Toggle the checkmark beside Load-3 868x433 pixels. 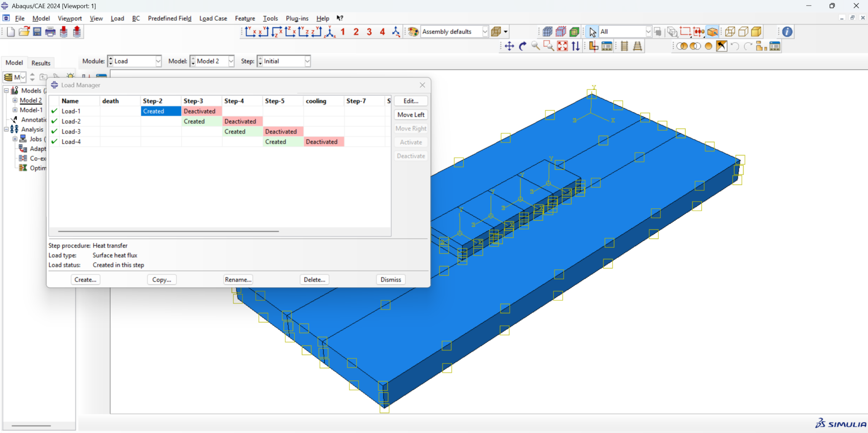pyautogui.click(x=54, y=131)
